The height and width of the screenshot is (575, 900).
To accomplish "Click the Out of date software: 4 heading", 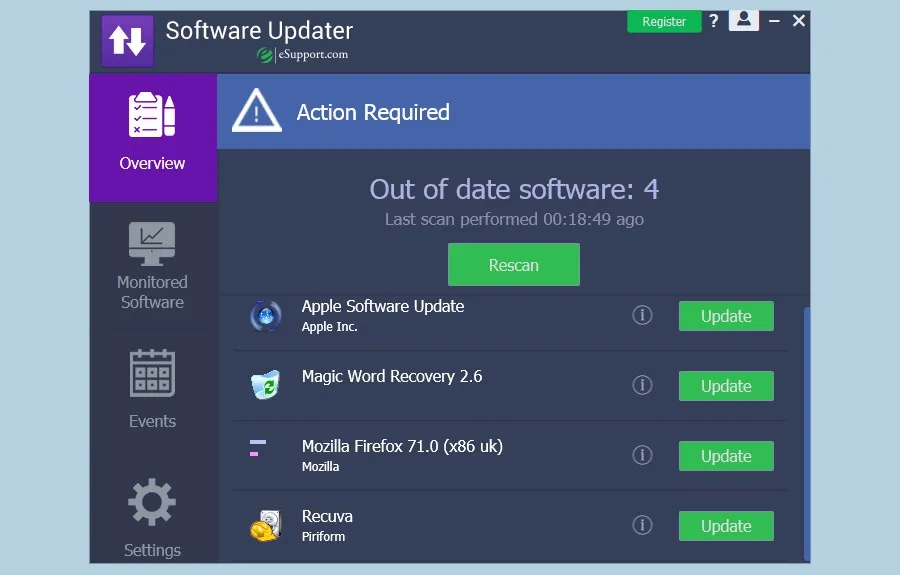I will point(514,189).
